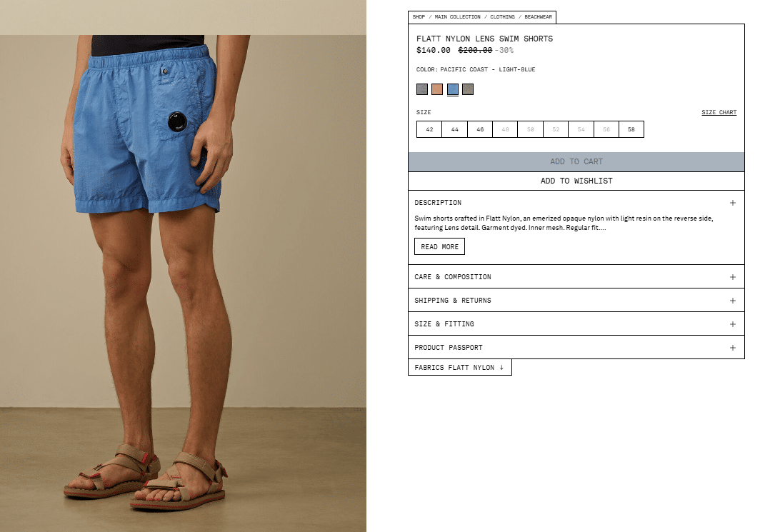Click plus icon beside Size & Fitting
The width and height of the screenshot is (770, 532).
[732, 324]
